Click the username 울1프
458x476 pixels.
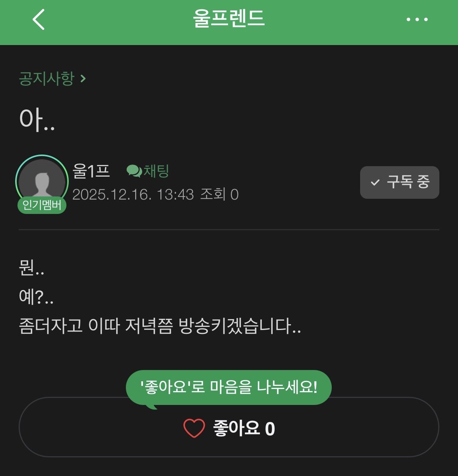91,171
